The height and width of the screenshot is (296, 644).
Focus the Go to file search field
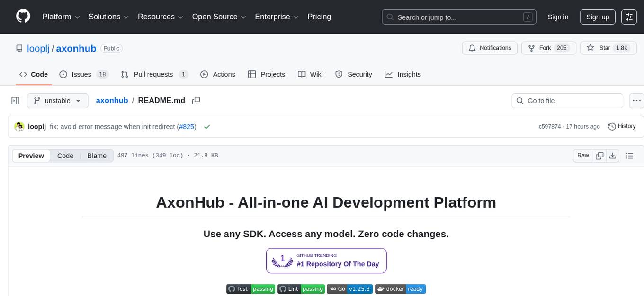point(567,100)
